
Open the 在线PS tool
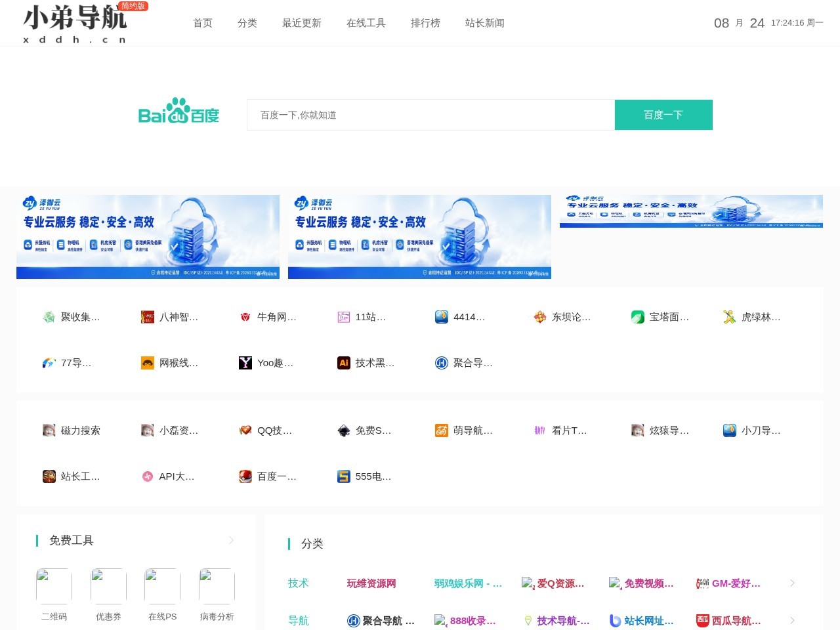163,595
